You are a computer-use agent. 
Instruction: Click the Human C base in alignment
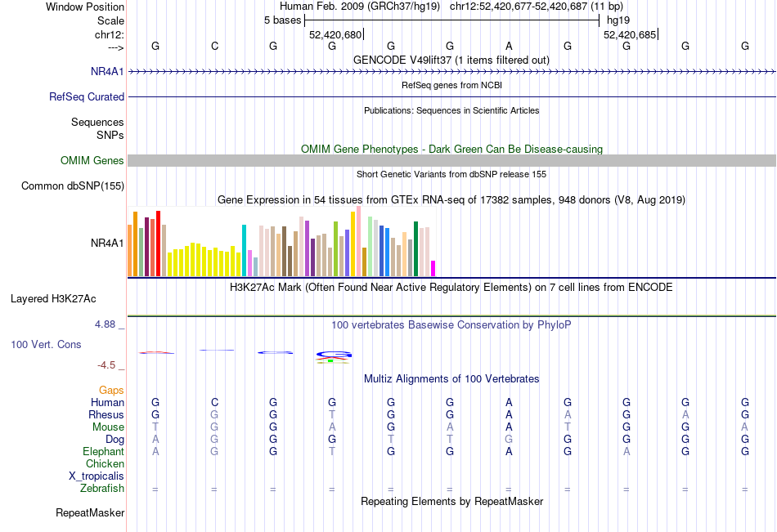tap(214, 402)
